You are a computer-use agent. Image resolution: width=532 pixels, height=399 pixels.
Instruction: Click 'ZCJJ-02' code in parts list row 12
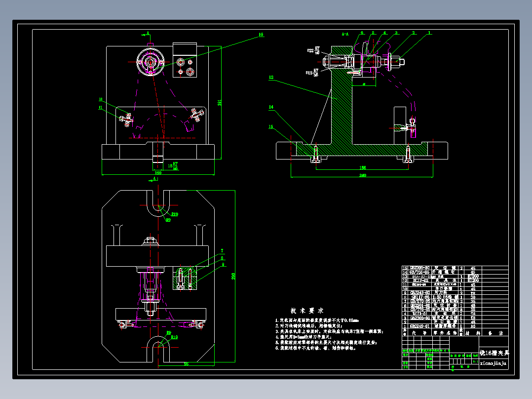(420, 280)
